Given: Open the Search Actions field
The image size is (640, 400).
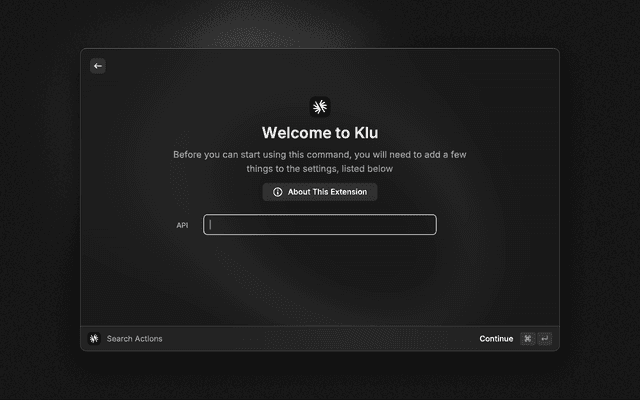Looking at the screenshot, I should coord(134,339).
